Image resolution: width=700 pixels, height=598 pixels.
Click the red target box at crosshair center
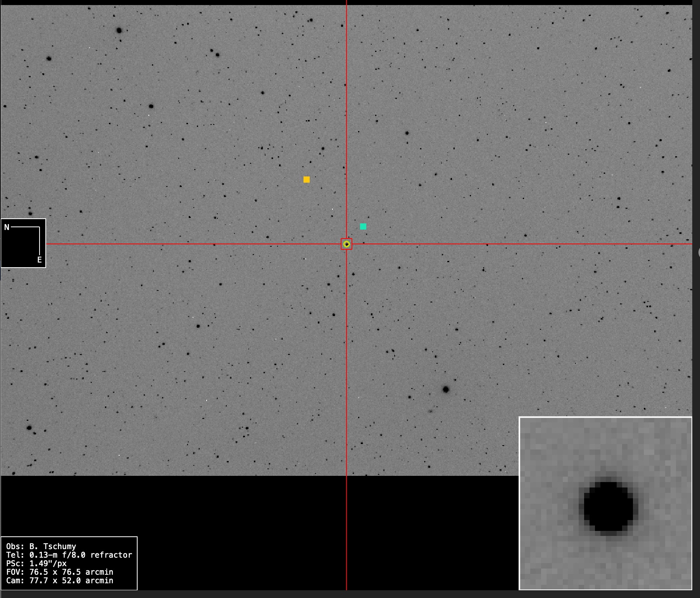point(347,244)
